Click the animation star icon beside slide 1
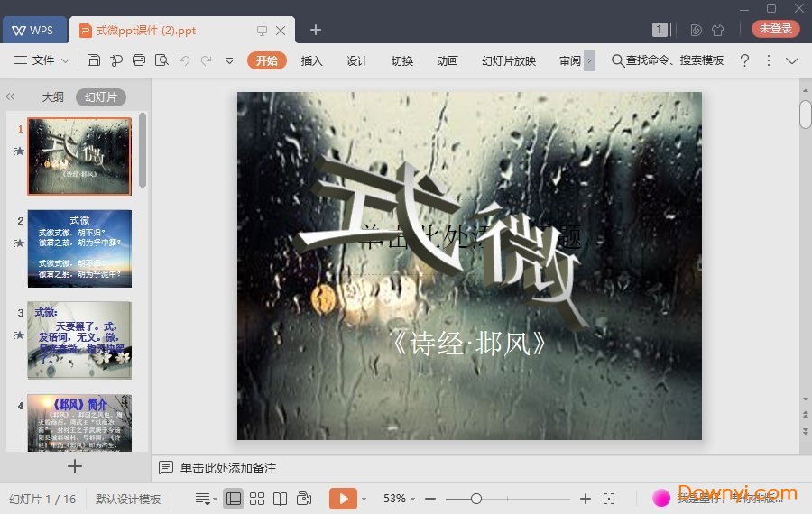This screenshot has height=514, width=812. click(19, 151)
